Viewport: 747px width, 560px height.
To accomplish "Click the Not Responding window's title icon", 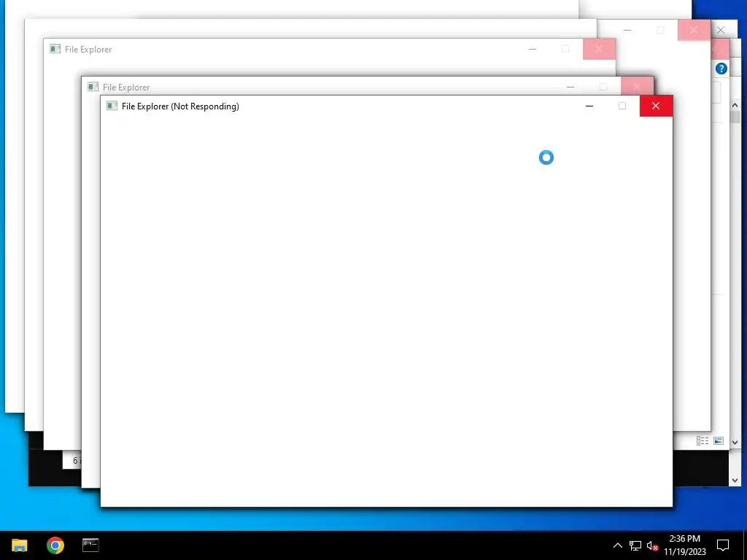I will point(112,106).
